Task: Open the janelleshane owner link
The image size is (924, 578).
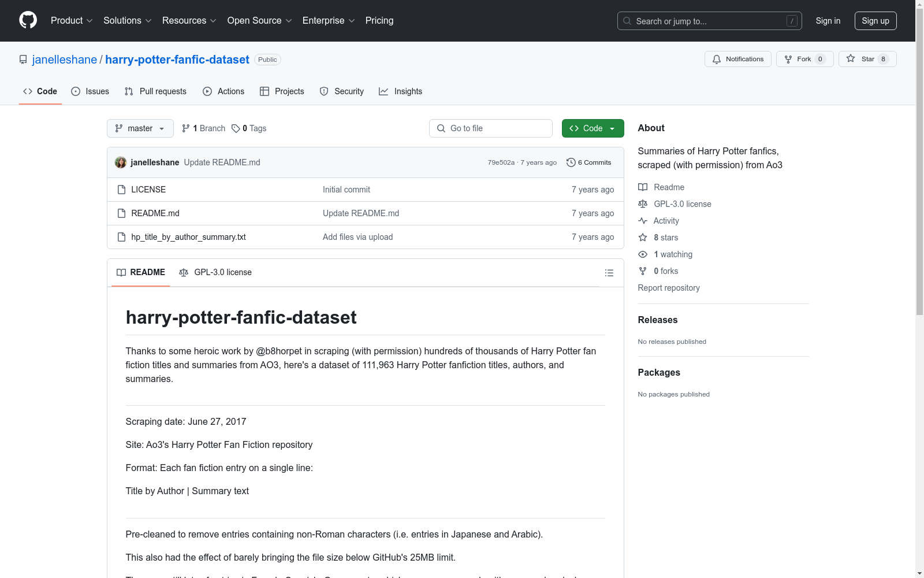Action: [x=65, y=60]
